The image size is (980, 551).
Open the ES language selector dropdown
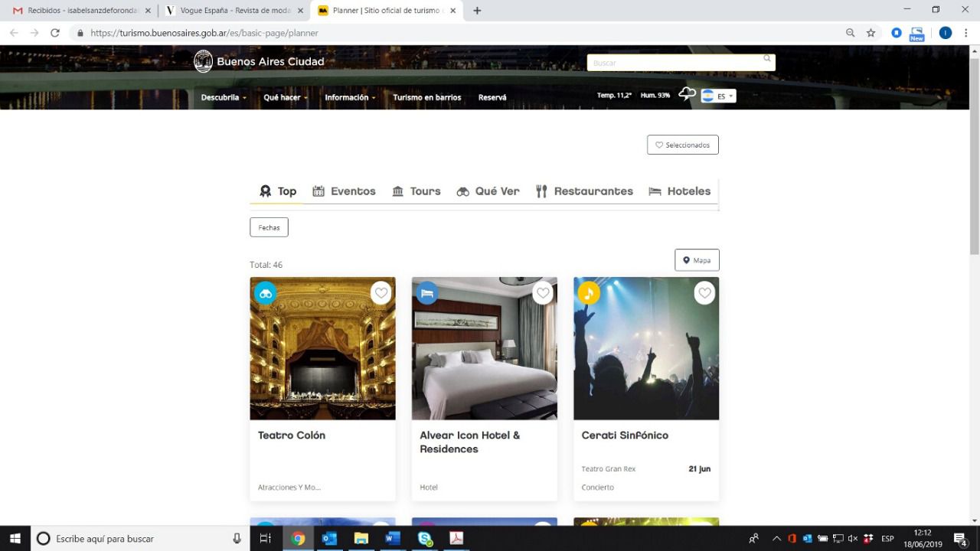click(719, 96)
